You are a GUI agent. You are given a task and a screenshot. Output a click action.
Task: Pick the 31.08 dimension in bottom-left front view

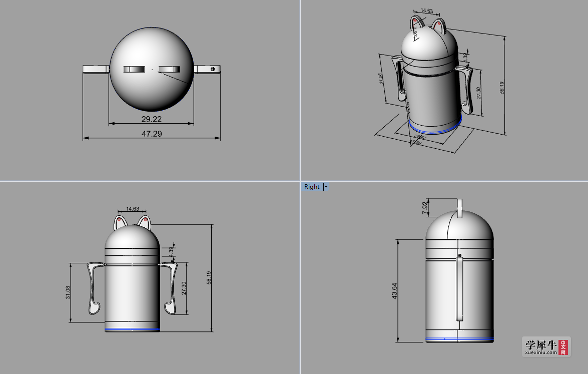[68, 292]
